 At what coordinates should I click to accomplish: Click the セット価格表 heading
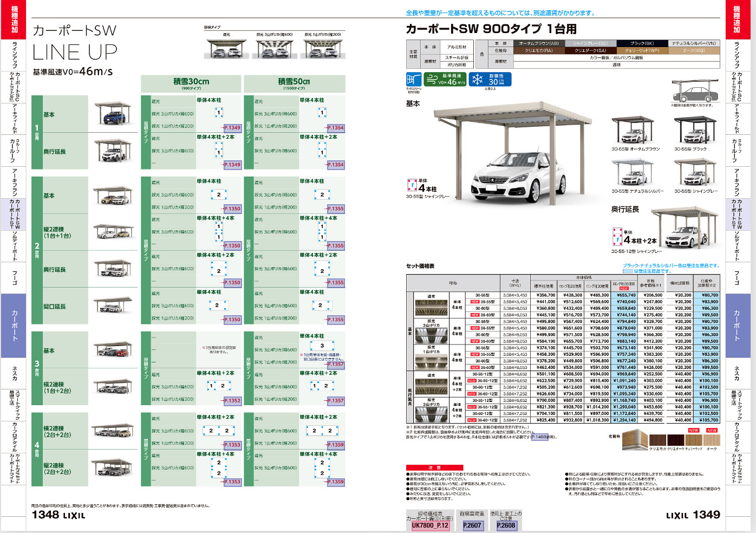click(420, 266)
